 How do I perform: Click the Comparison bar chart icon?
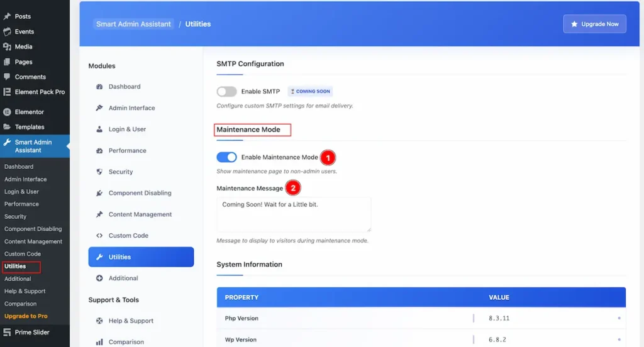coord(99,342)
